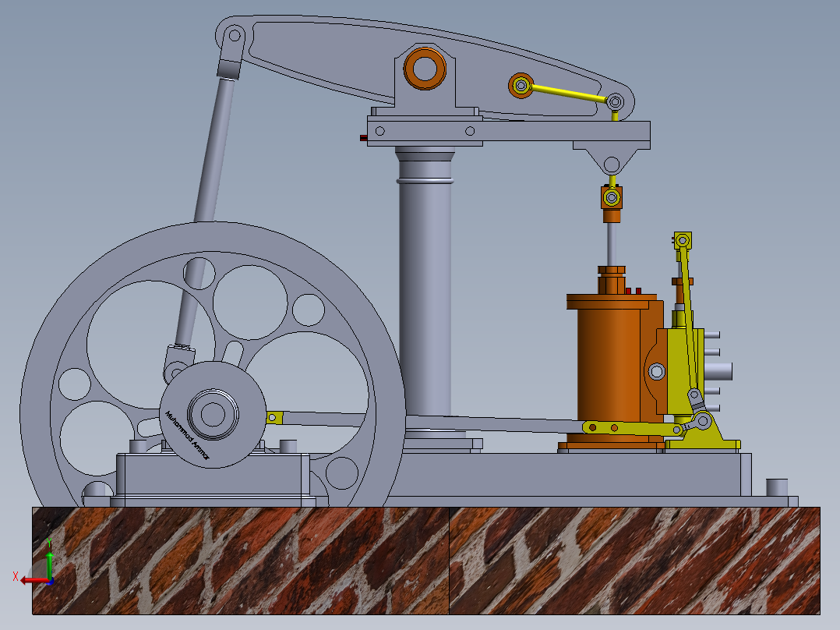The height and width of the screenshot is (630, 840).
Task: Click the red X axis arrow
Action: point(27,582)
